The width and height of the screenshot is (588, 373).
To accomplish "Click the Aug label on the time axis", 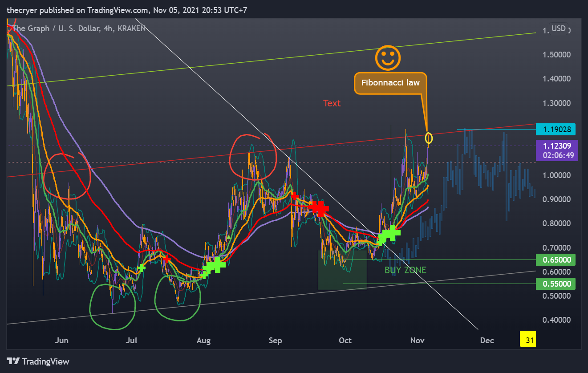I will 203,341.
